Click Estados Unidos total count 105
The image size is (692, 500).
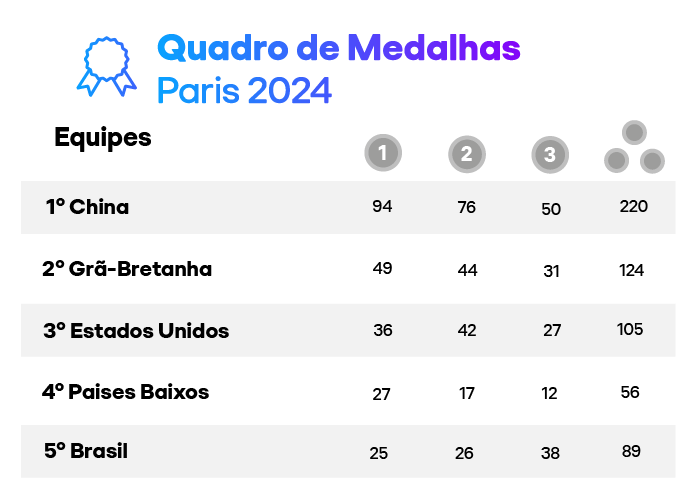point(630,329)
